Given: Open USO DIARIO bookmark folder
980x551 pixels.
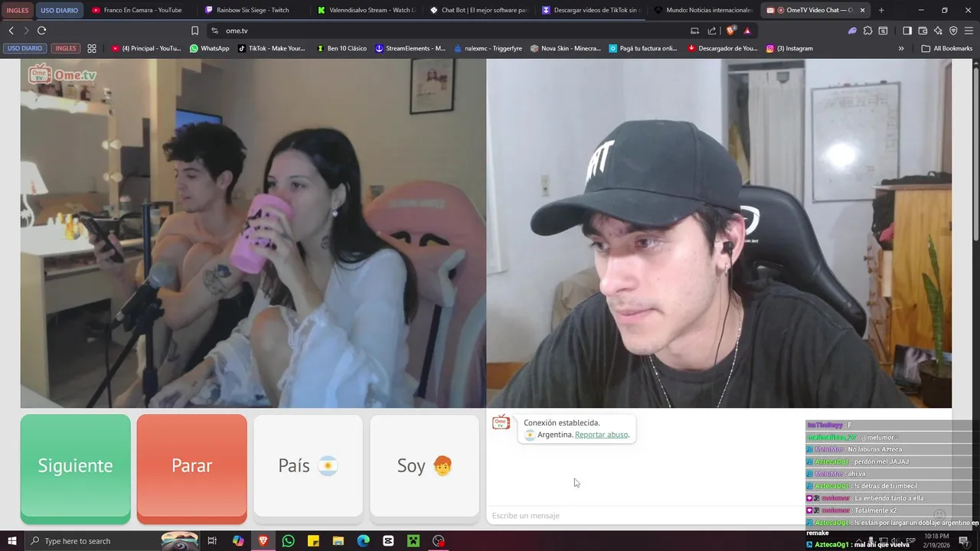Looking at the screenshot, I should click(x=24, y=48).
